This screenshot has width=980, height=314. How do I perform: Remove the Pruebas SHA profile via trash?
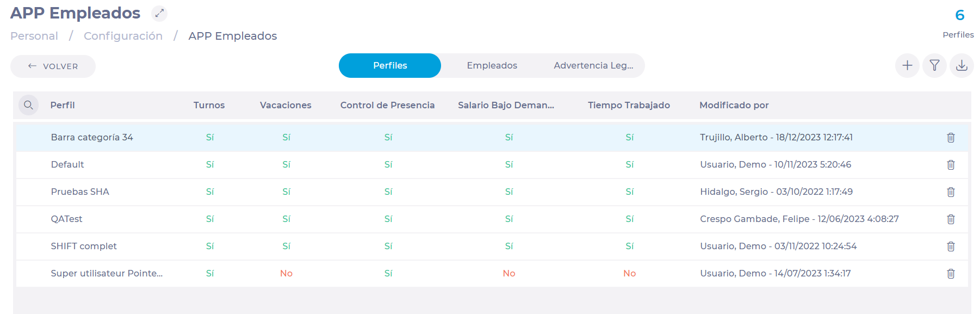tap(951, 192)
